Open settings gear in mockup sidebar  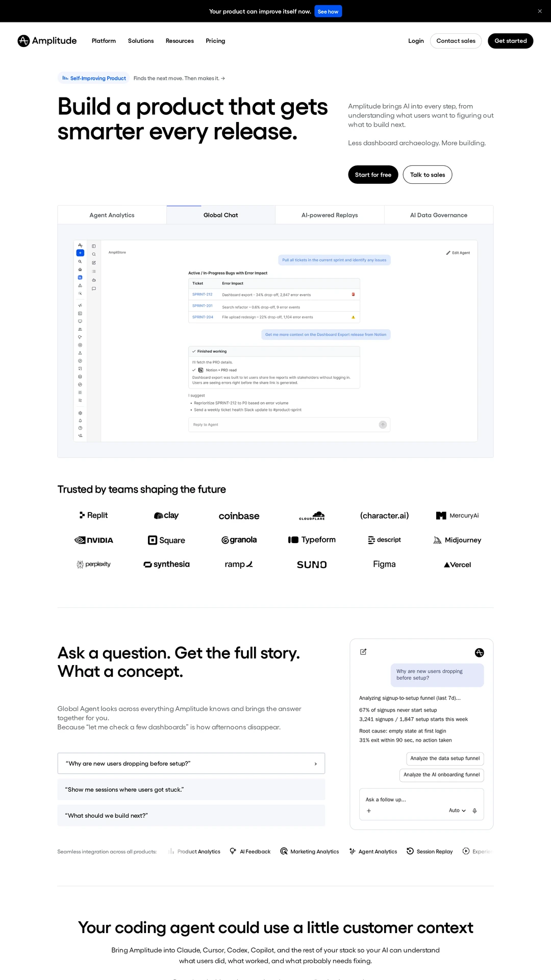(80, 413)
